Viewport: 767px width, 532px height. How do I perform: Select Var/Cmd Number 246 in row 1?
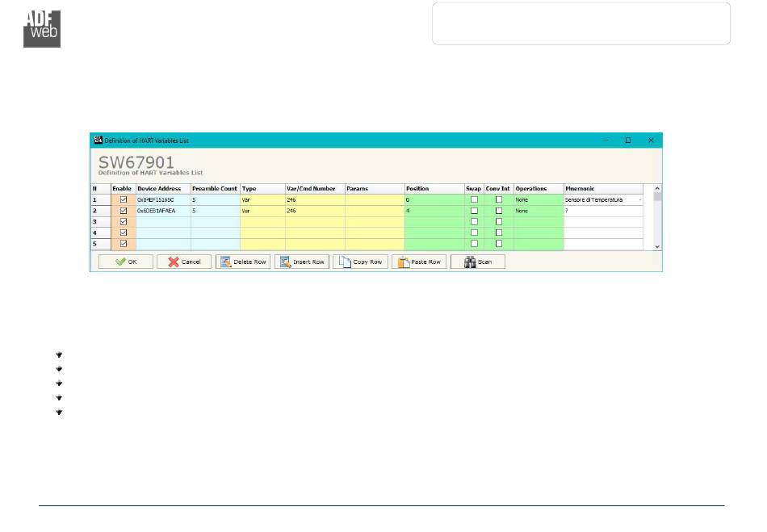315,200
